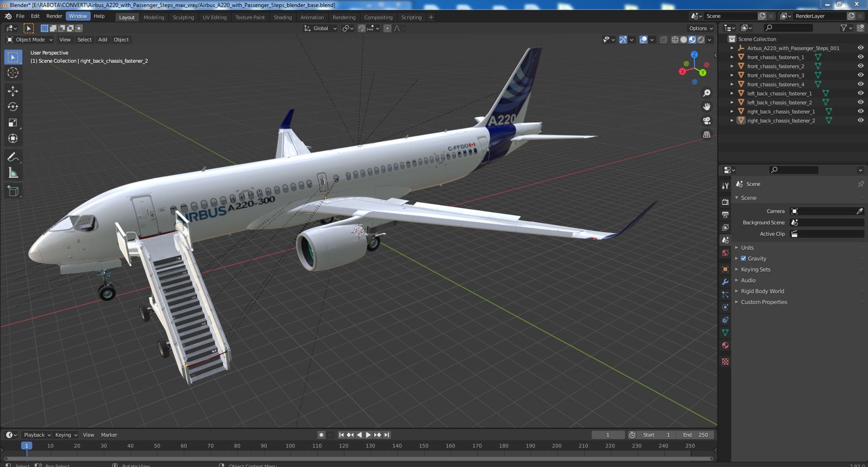Click the zoom view magnifier icon
The height and width of the screenshot is (467, 868).
[707, 93]
